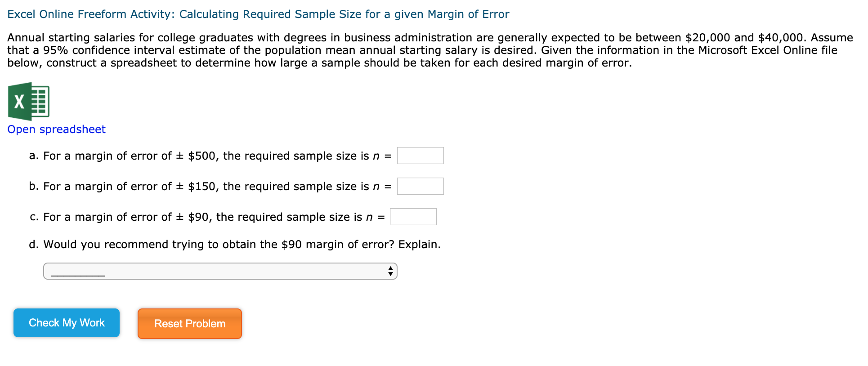Click the worksheet grid portion of the Excel icon
This screenshot has height=366, width=868.
click(40, 103)
